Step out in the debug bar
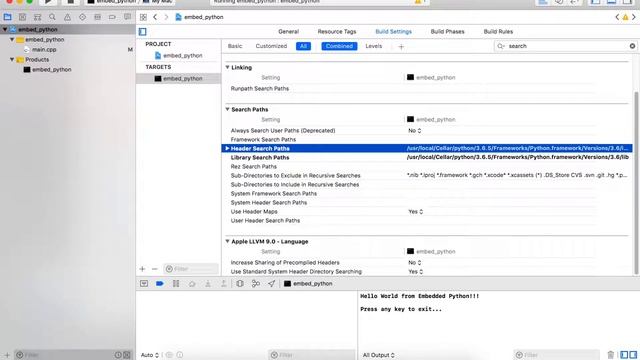Image resolution: width=640 pixels, height=360 pixels. [224, 283]
